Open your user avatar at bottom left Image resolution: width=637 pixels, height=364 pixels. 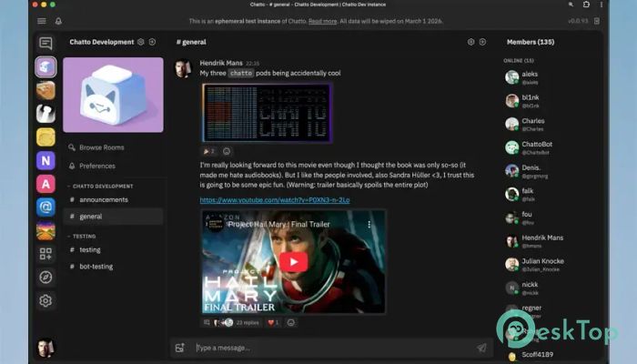coord(45,348)
